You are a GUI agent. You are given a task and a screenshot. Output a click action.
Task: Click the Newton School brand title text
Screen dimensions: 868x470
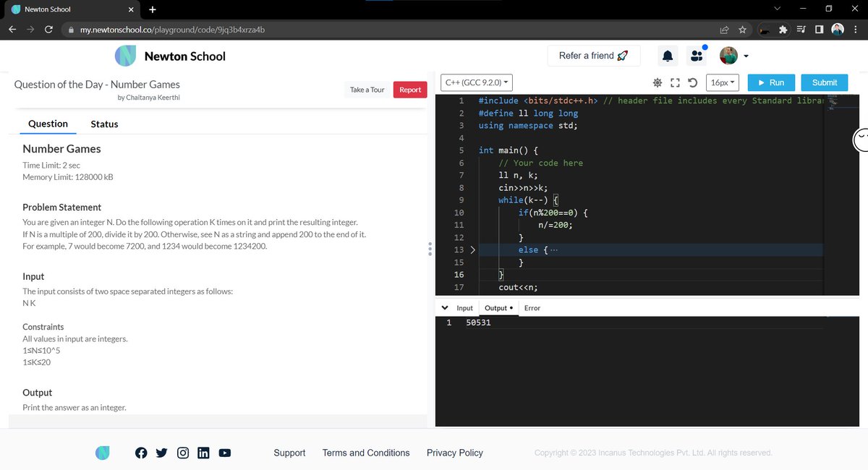point(185,56)
